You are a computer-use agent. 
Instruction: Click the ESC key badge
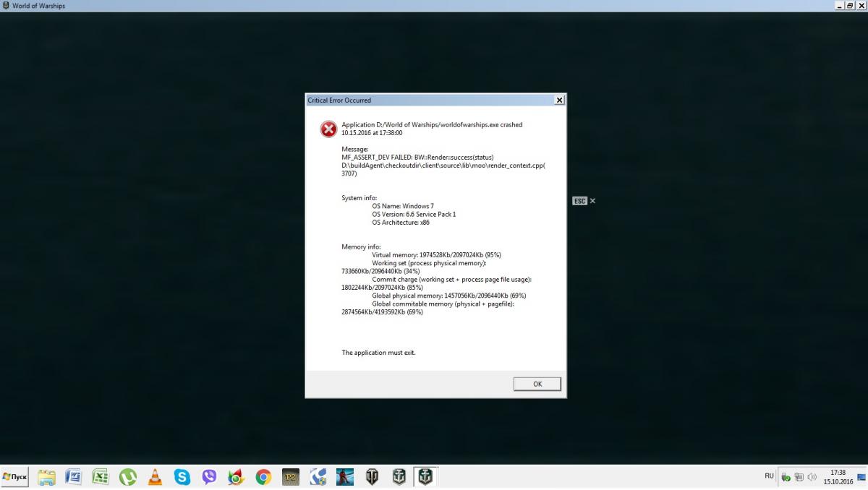tap(579, 201)
